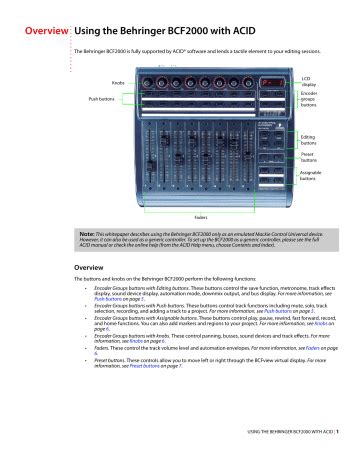
Task: Follow Knobs link in Assignable buttons bullet
Action: click(321, 323)
